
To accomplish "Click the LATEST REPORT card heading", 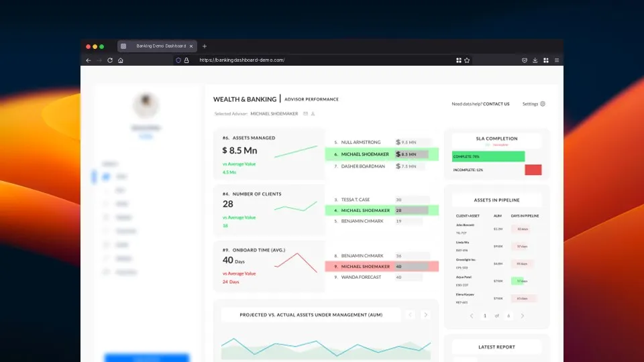I will pos(496,347).
